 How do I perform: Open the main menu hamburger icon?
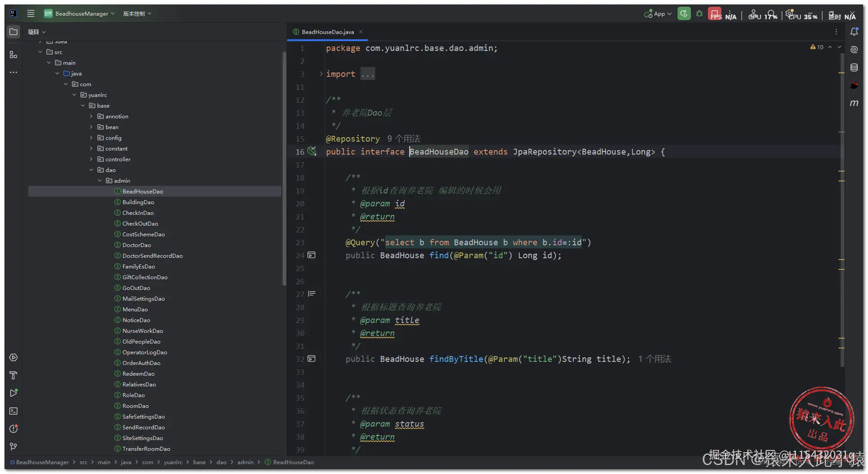(31, 13)
